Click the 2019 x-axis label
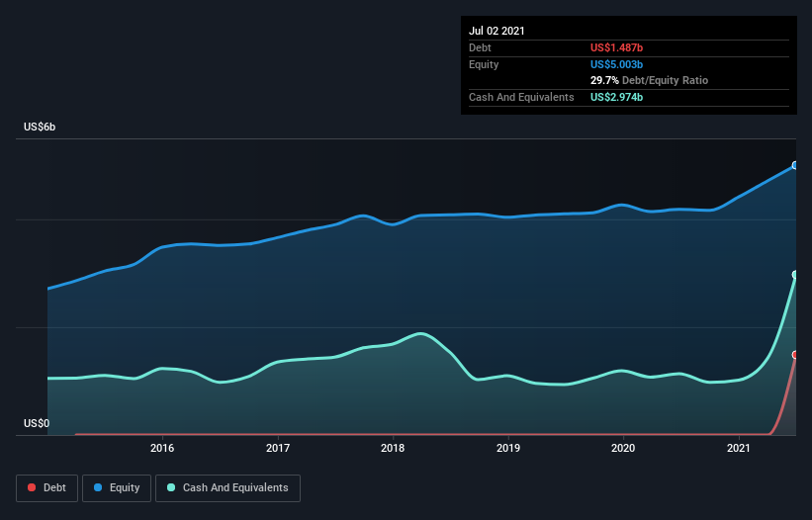This screenshot has height=520, width=812. click(x=508, y=448)
